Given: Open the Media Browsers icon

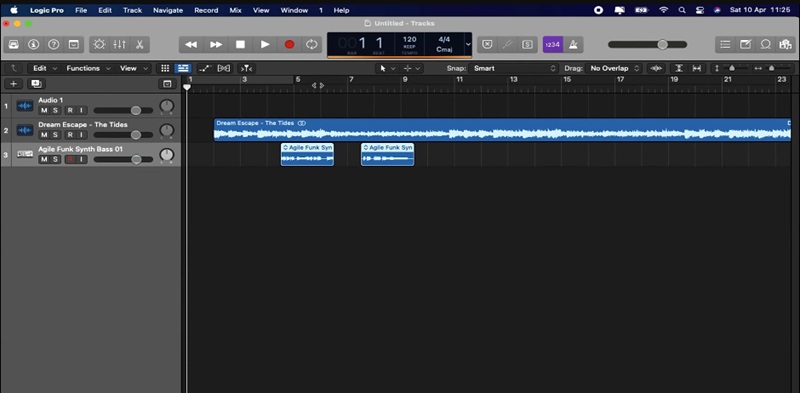Looking at the screenshot, I should 785,45.
